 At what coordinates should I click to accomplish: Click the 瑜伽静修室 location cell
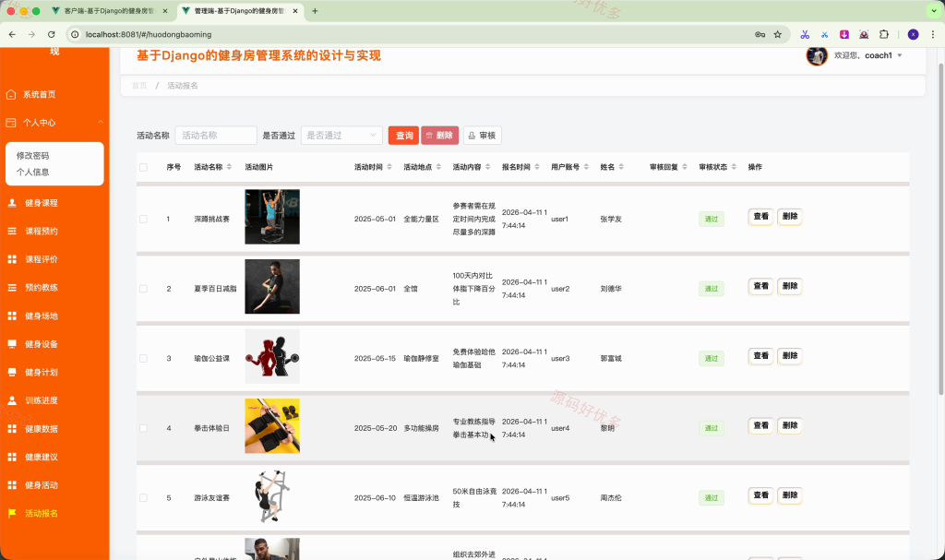click(421, 359)
